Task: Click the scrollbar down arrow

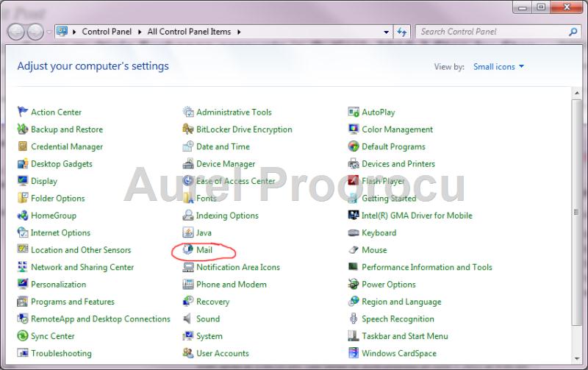Action: [x=576, y=358]
